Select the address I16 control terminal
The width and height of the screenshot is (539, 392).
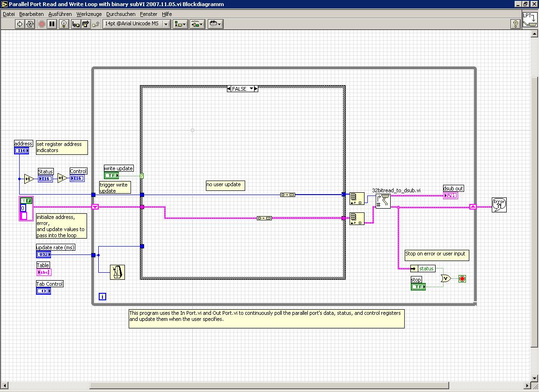point(22,151)
